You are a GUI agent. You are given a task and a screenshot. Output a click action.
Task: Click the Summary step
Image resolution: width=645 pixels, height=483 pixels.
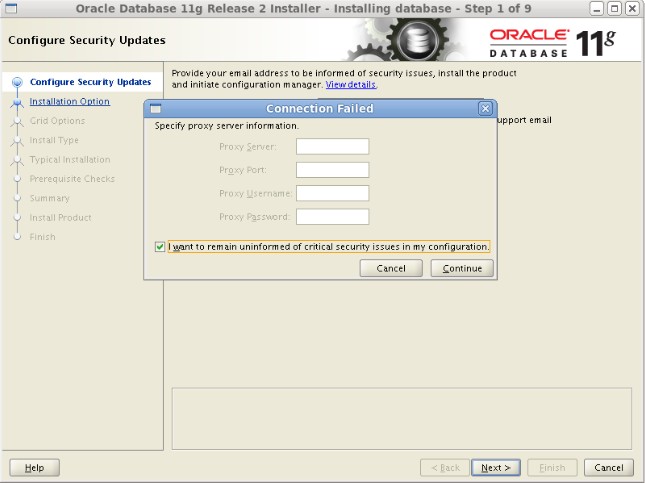(49, 198)
